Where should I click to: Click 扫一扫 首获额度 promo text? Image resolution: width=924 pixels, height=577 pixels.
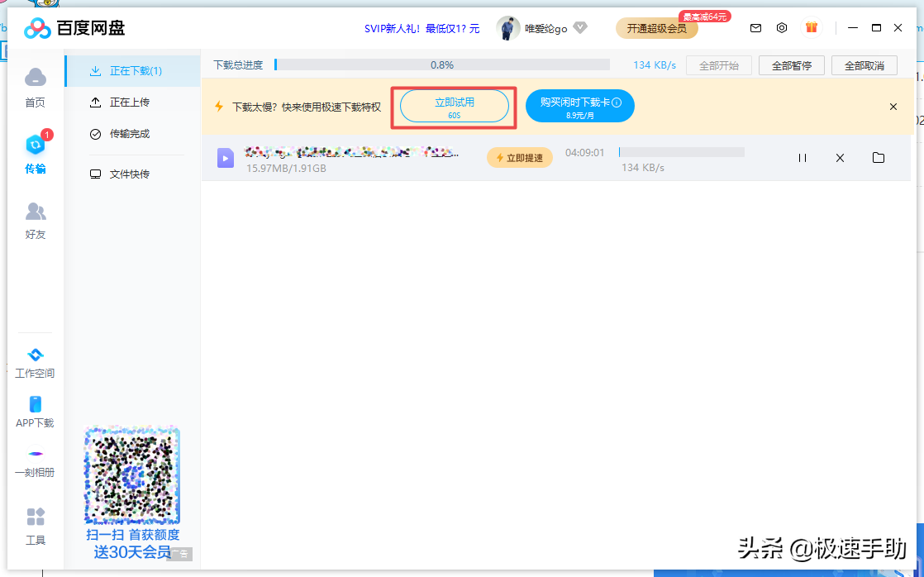(x=132, y=535)
